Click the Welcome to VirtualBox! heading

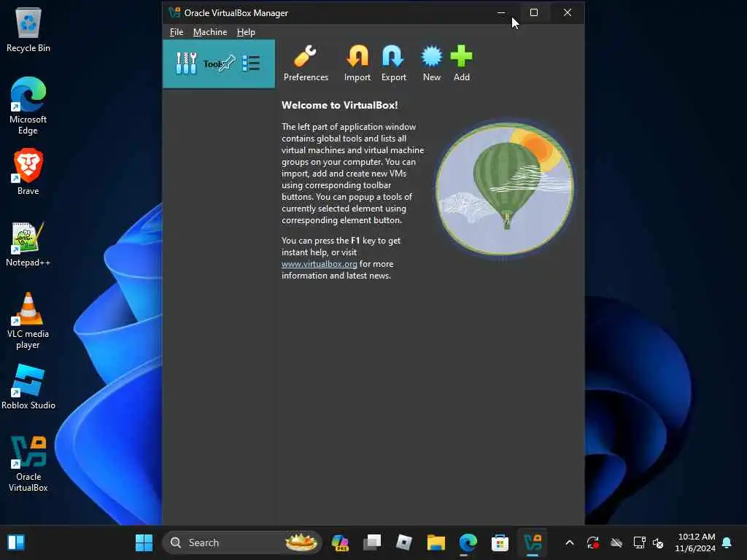[339, 105]
